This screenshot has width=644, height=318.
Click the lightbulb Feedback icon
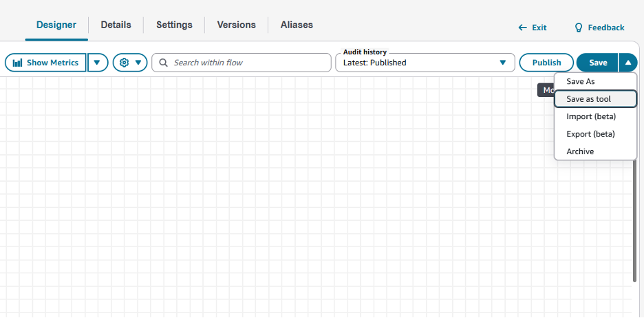(579, 28)
